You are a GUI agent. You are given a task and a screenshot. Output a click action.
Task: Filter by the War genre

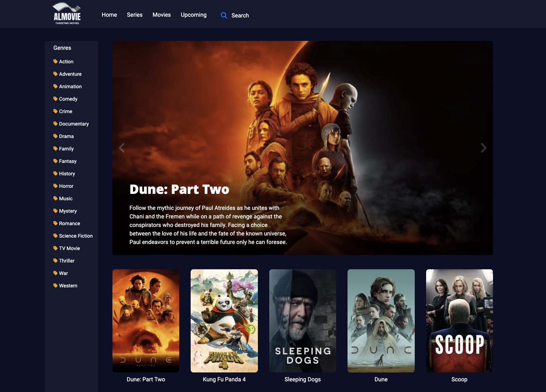click(x=63, y=273)
